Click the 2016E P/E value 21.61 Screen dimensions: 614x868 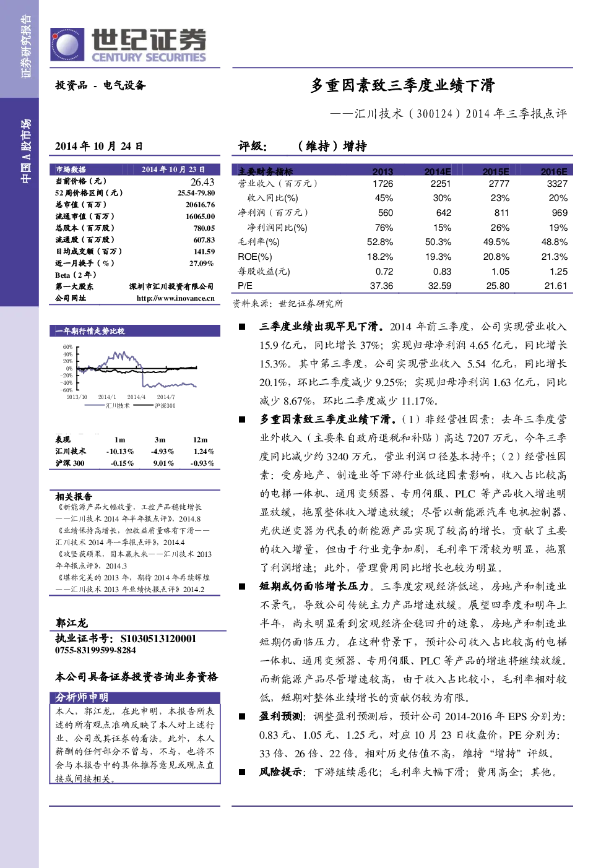[x=556, y=286]
